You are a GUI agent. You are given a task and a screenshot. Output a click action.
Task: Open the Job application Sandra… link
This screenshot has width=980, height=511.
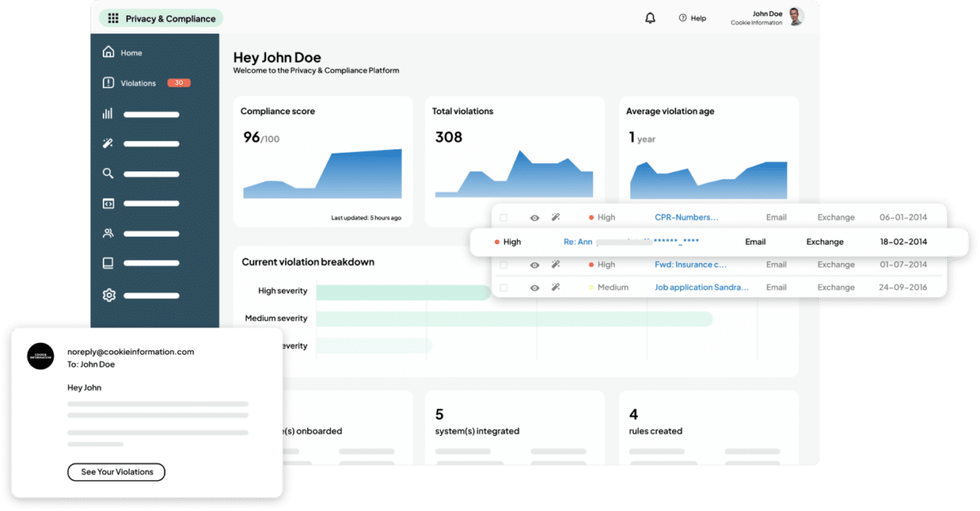pos(702,287)
